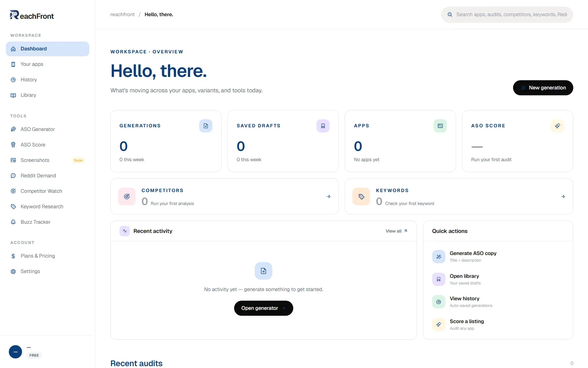Open Plans & Pricing page
Viewport: 588px width, 368px height.
[x=47, y=256]
